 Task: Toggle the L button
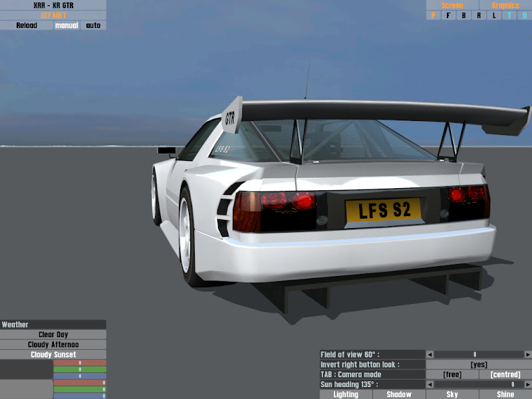coord(494,15)
